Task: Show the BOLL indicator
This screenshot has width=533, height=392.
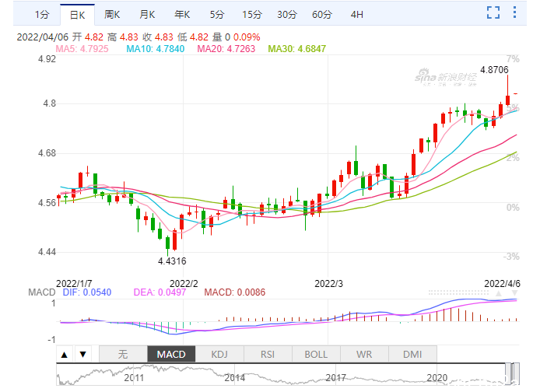Action: [316, 355]
